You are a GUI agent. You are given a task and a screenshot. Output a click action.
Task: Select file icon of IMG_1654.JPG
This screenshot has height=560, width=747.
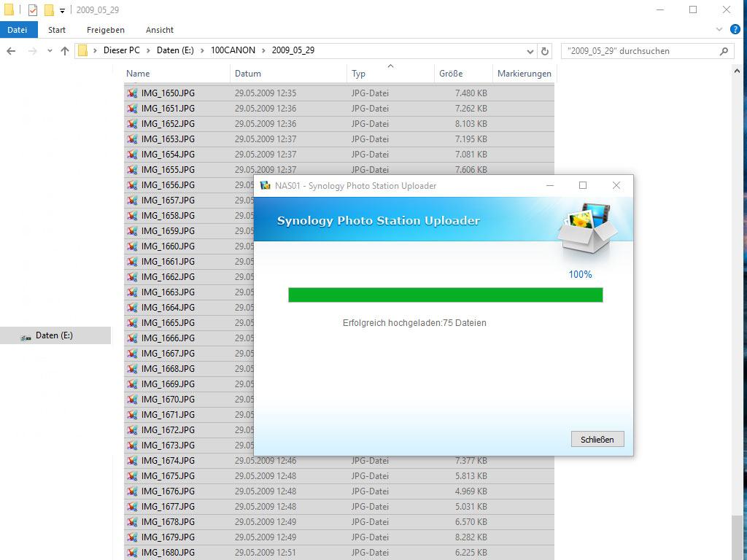[132, 155]
